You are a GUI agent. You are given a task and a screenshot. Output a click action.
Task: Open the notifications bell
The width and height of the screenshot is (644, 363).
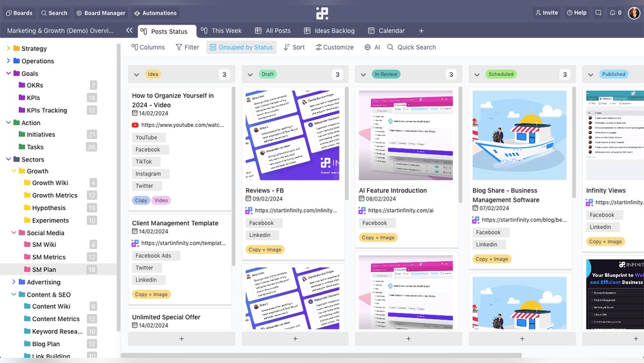pos(615,13)
